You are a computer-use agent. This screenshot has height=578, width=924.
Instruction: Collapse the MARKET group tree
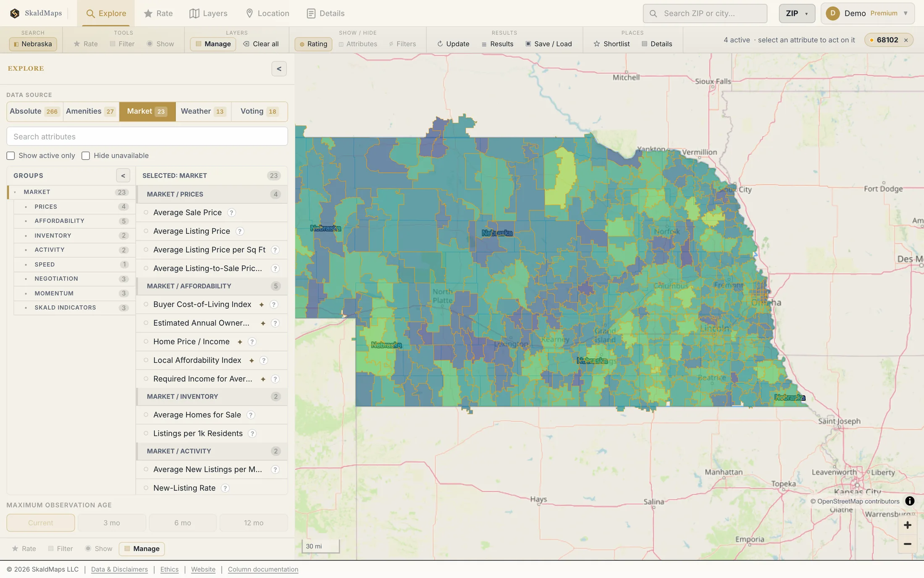[x=15, y=192]
